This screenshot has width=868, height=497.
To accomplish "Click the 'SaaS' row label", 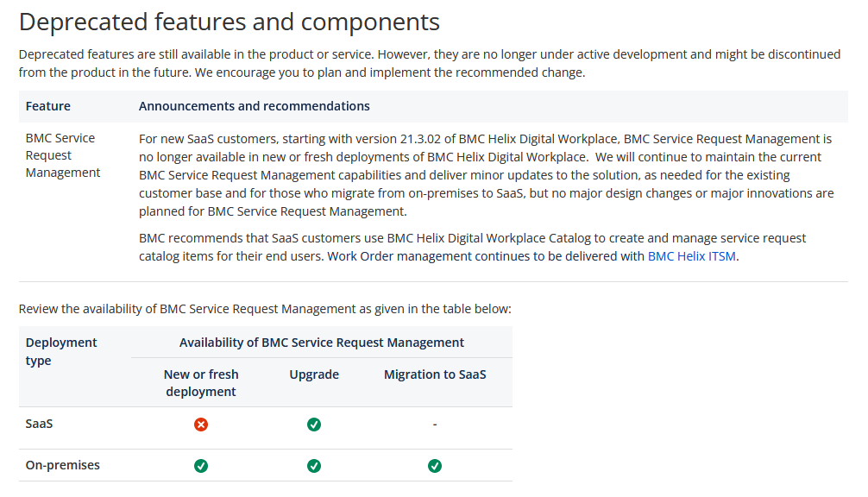I will (39, 424).
